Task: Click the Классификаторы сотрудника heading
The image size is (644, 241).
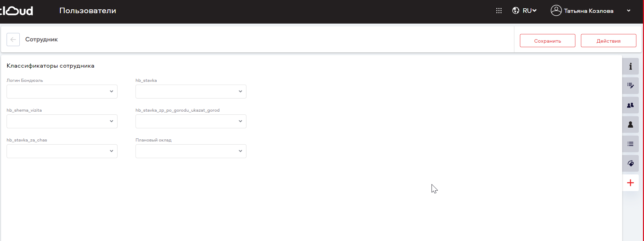Action: tap(51, 66)
